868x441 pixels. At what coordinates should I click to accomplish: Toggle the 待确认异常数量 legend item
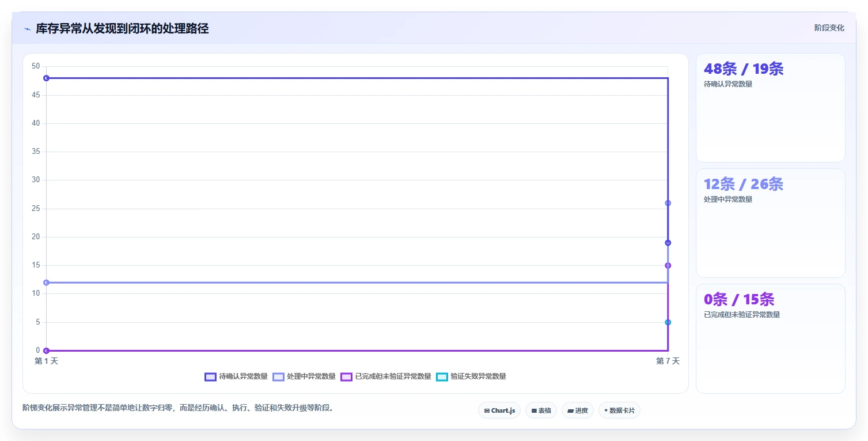[236, 376]
